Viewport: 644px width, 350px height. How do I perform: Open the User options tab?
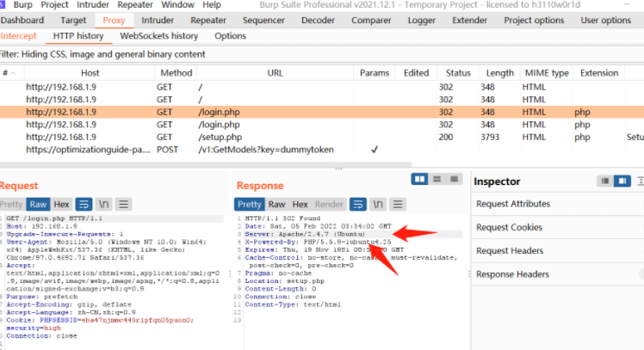pos(606,20)
